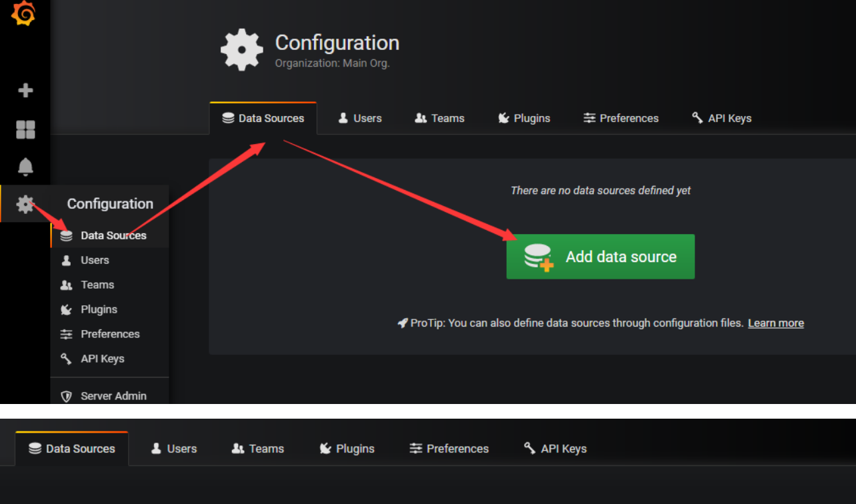Click the 'Organization: Main Org.' subtitle

(x=332, y=63)
